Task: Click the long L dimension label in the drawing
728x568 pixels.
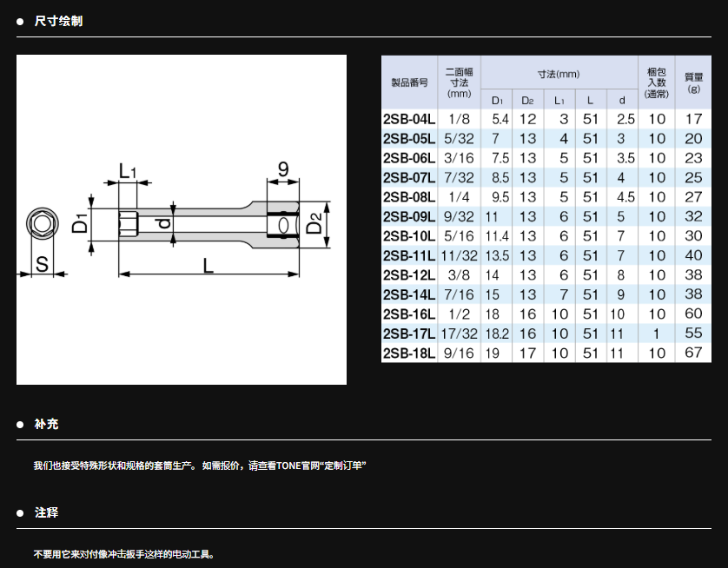Action: (x=208, y=266)
